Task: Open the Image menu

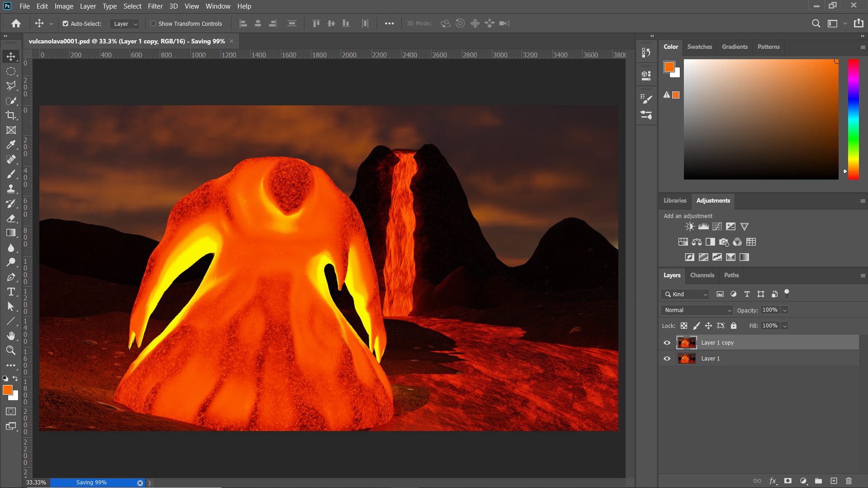Action: tap(64, 6)
